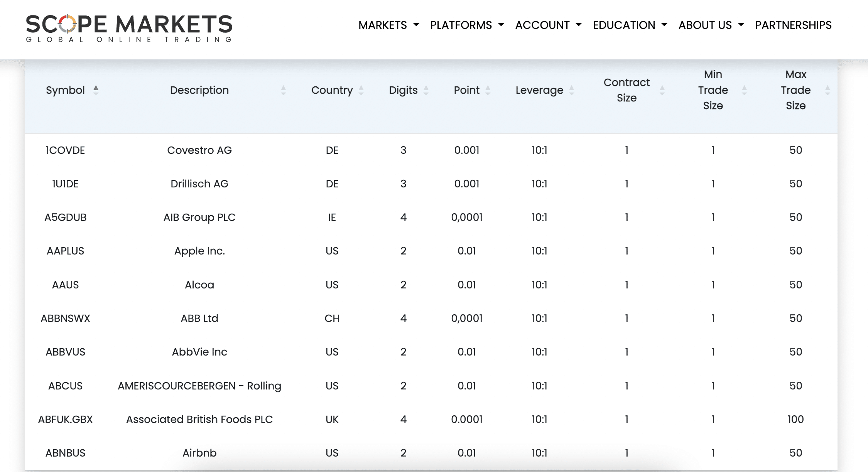Click the 0,0001 point value for A5GDUB
The width and height of the screenshot is (868, 472).
[x=467, y=217]
